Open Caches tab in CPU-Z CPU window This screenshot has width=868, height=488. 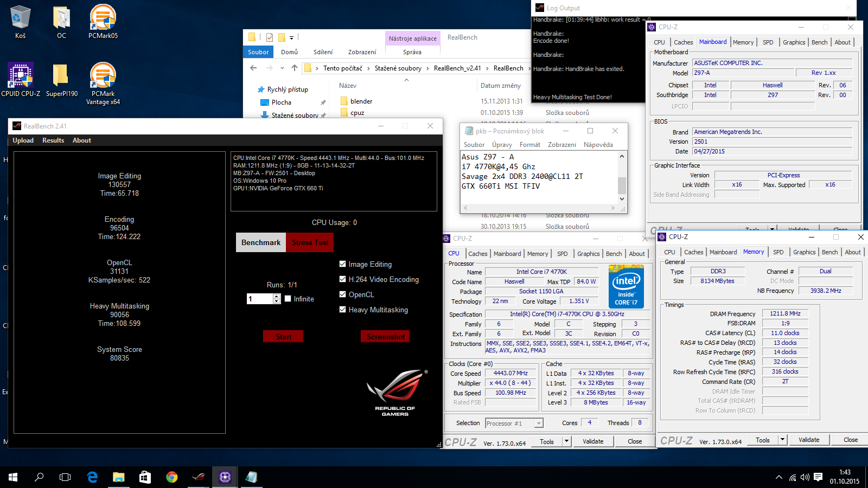coord(478,254)
